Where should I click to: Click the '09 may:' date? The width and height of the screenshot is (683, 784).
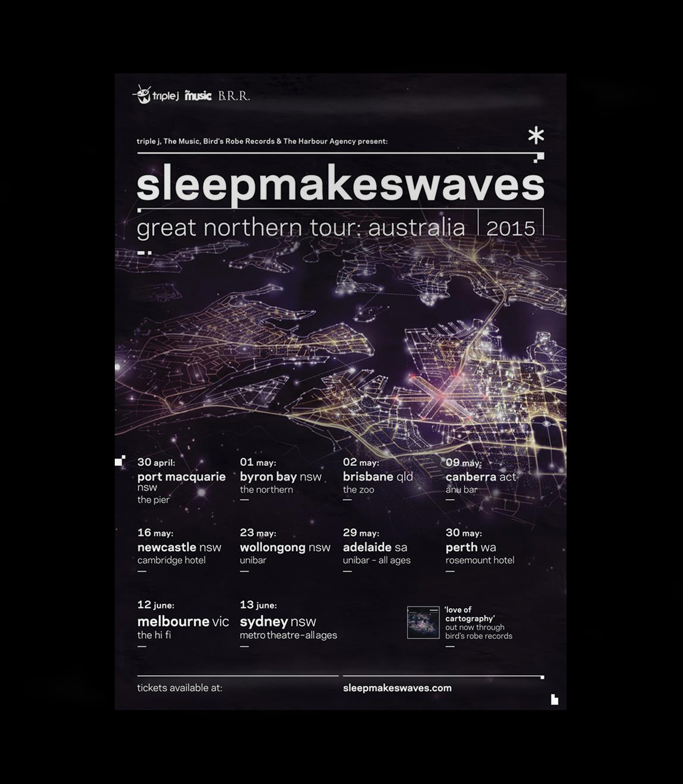pyautogui.click(x=464, y=463)
